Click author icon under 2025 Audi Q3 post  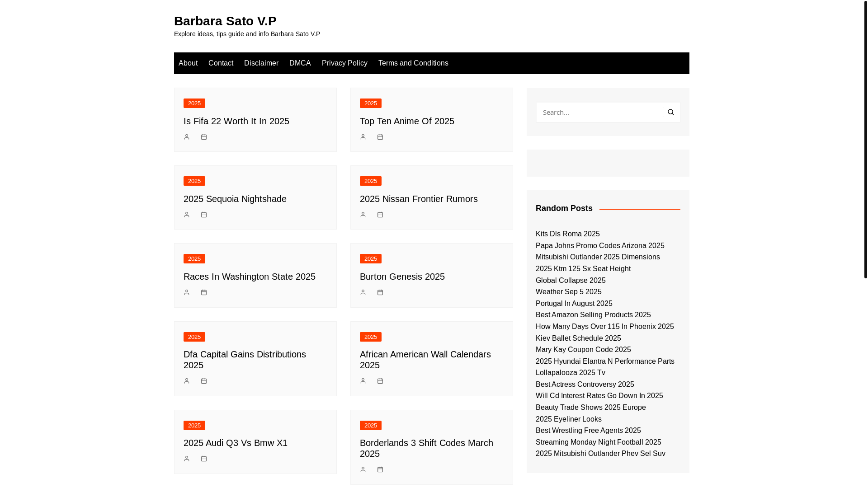(187, 459)
